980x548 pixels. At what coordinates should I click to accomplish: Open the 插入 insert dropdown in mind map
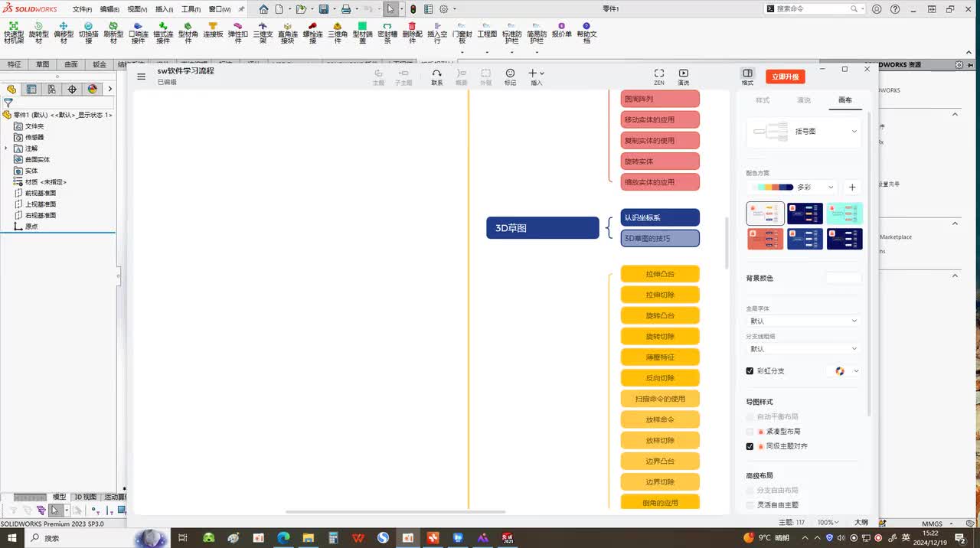[x=537, y=77]
